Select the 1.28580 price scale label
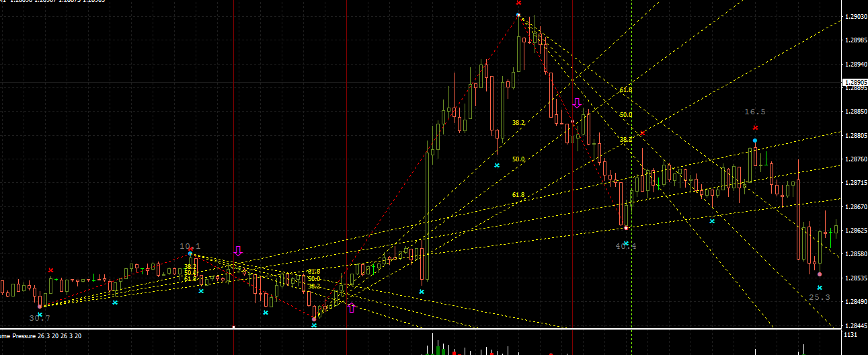868x355 pixels. click(855, 254)
